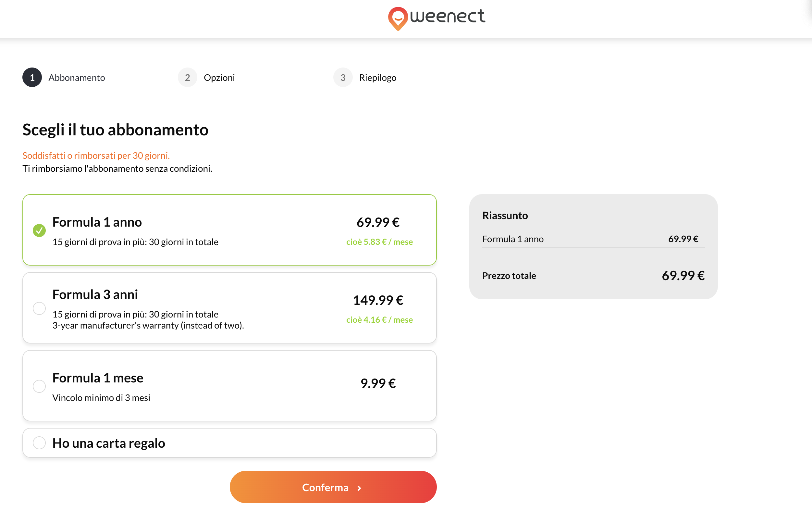Viewport: 812px width, 511px height.
Task: Click the step 1 circle icon
Action: pyautogui.click(x=32, y=78)
